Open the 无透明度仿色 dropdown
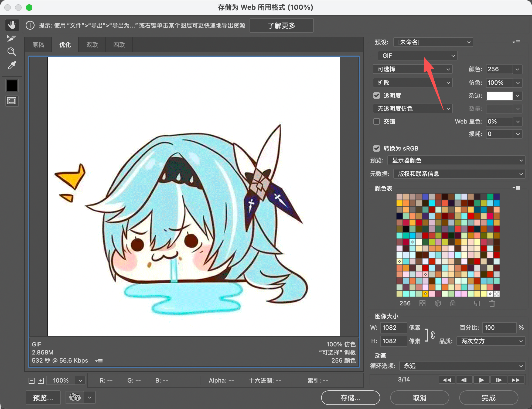 click(413, 108)
